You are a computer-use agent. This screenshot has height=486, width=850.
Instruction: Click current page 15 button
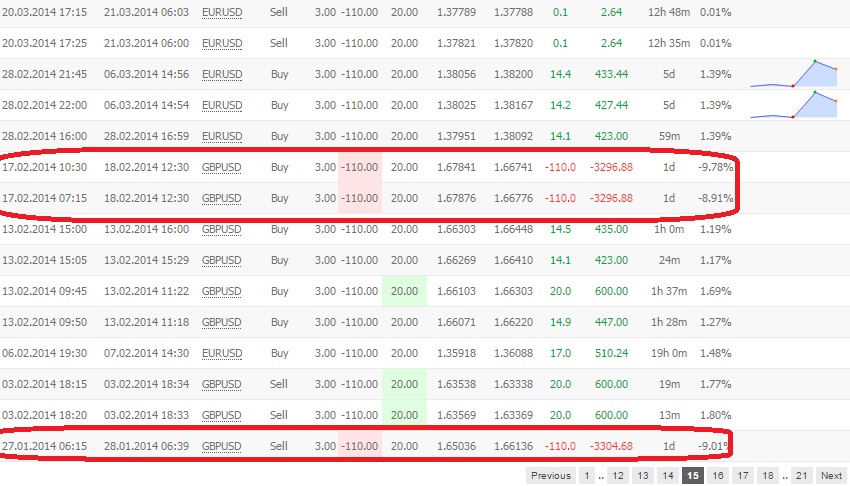coord(693,475)
